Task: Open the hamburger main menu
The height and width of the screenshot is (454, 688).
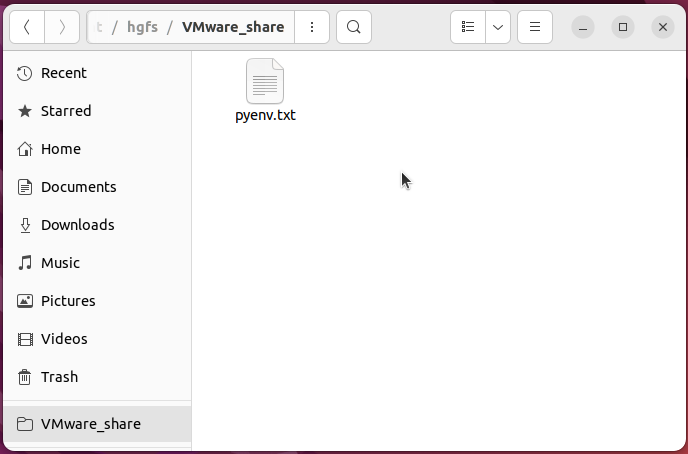Action: (535, 27)
